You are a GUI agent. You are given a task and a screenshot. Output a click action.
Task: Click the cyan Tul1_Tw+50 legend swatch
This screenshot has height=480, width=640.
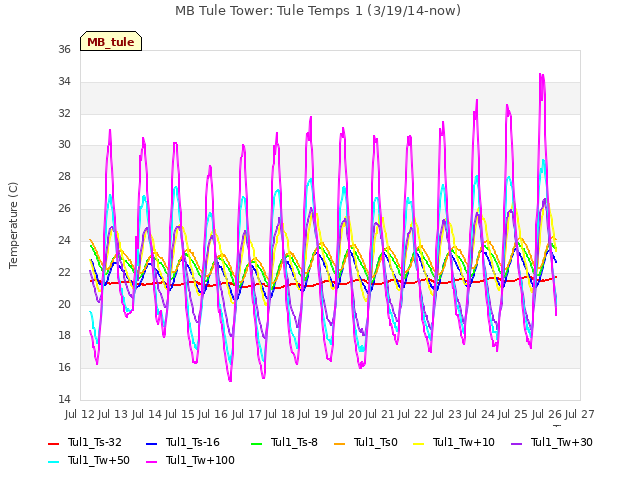coord(54,462)
